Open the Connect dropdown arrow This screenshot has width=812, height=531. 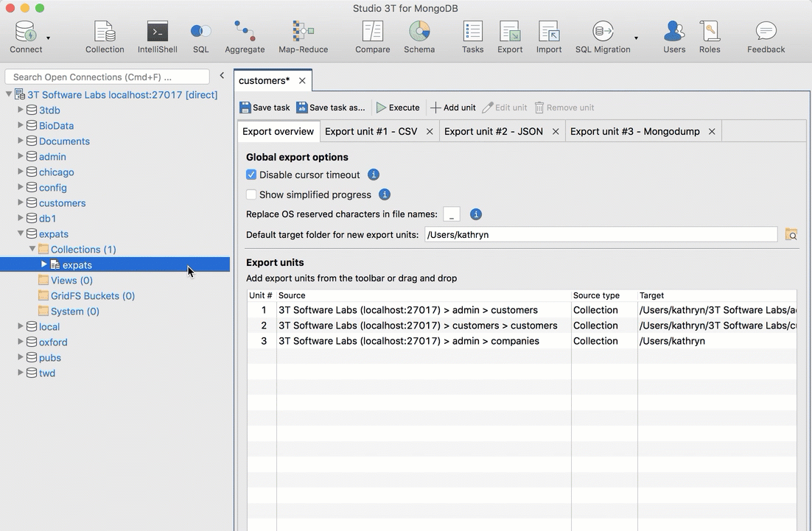click(49, 38)
